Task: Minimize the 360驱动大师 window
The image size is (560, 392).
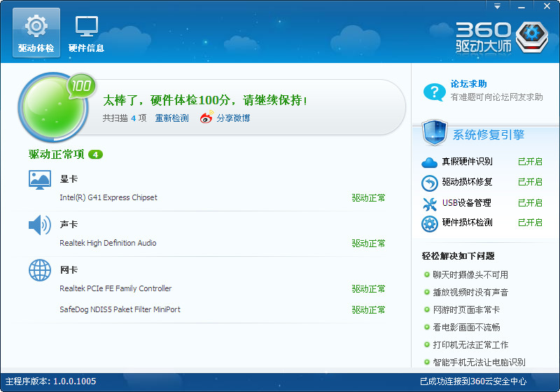Action: point(521,6)
